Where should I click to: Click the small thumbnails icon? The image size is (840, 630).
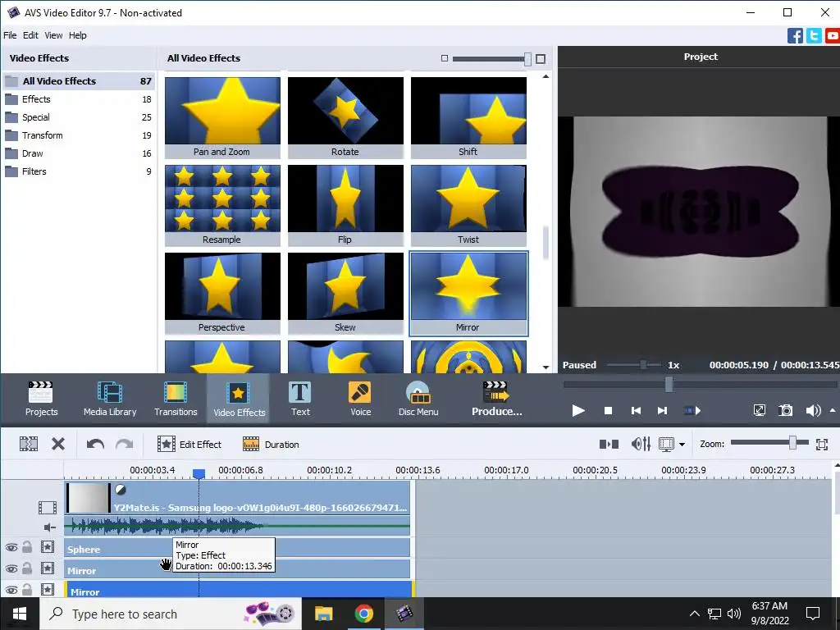pos(444,58)
